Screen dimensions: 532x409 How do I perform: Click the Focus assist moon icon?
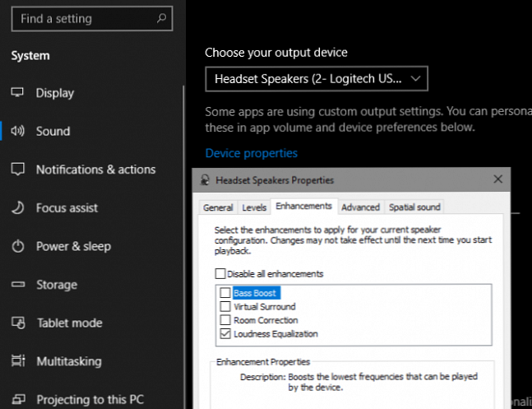pyautogui.click(x=17, y=208)
